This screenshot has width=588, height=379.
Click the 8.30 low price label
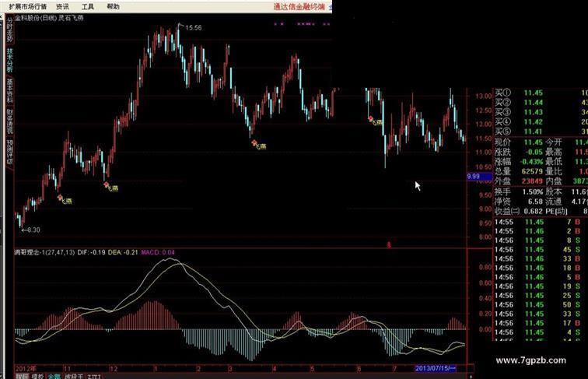[33, 230]
